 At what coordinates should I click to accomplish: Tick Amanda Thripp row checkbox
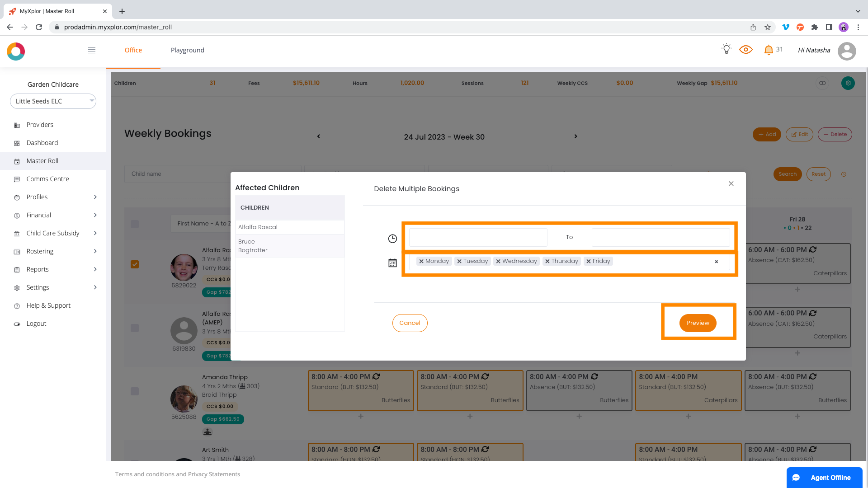point(135,391)
